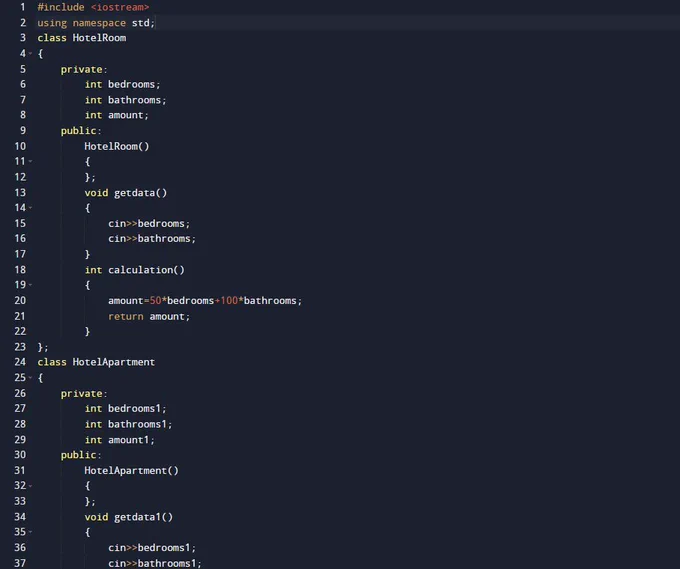The height and width of the screenshot is (569, 680).
Task: Click 'using namespace std;' on line 2
Action: coord(96,23)
